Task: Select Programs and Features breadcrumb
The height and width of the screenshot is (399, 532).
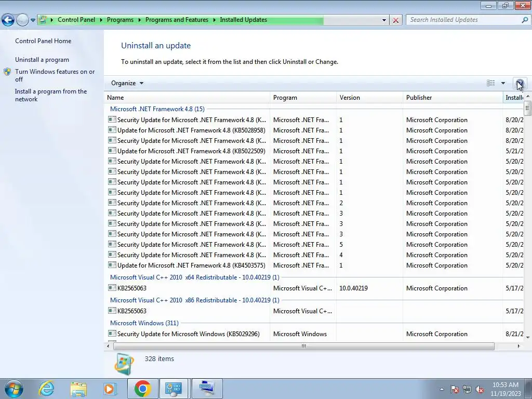Action: pyautogui.click(x=177, y=20)
